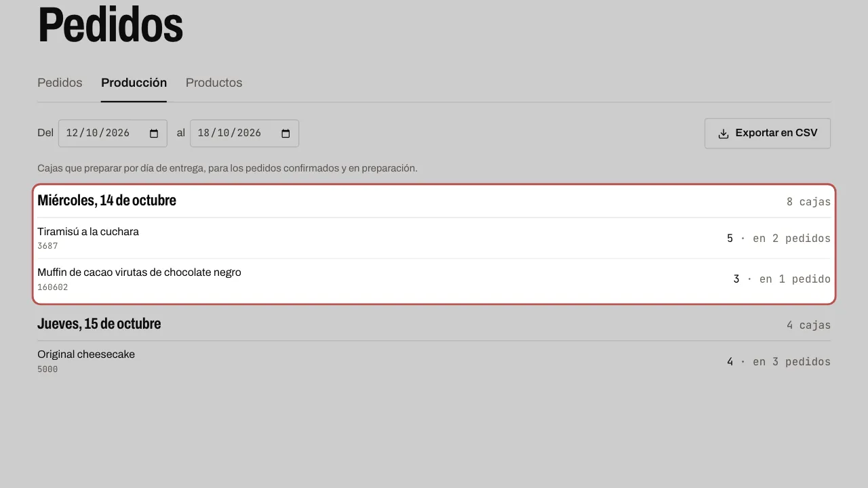
Task: Open the Productos tab
Action: pos(214,83)
